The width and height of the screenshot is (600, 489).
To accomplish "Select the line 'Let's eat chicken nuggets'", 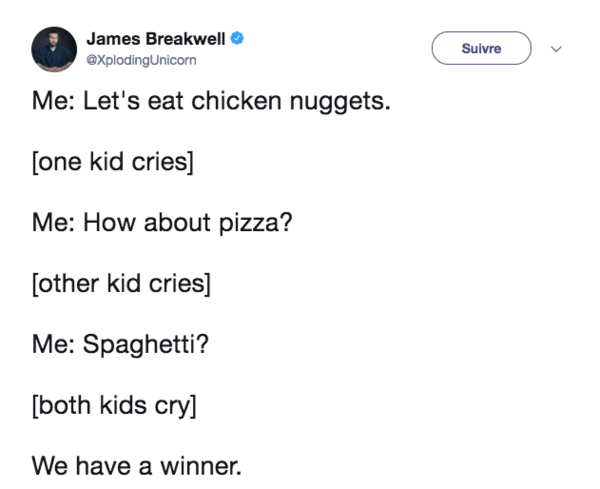I will (211, 101).
